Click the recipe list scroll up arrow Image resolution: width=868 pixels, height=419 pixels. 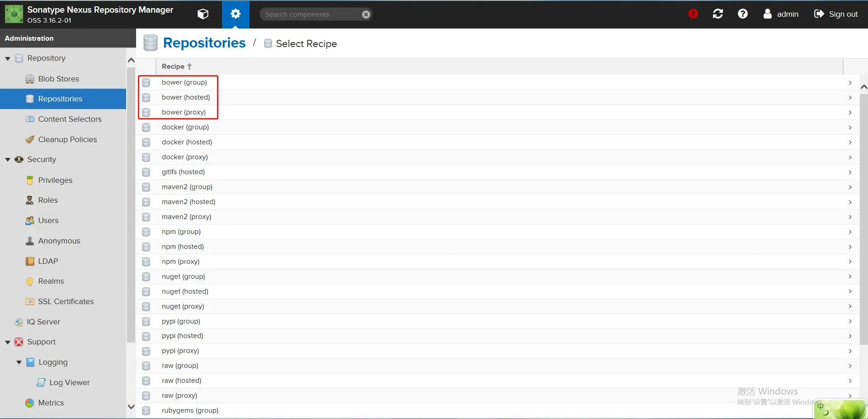tap(863, 87)
